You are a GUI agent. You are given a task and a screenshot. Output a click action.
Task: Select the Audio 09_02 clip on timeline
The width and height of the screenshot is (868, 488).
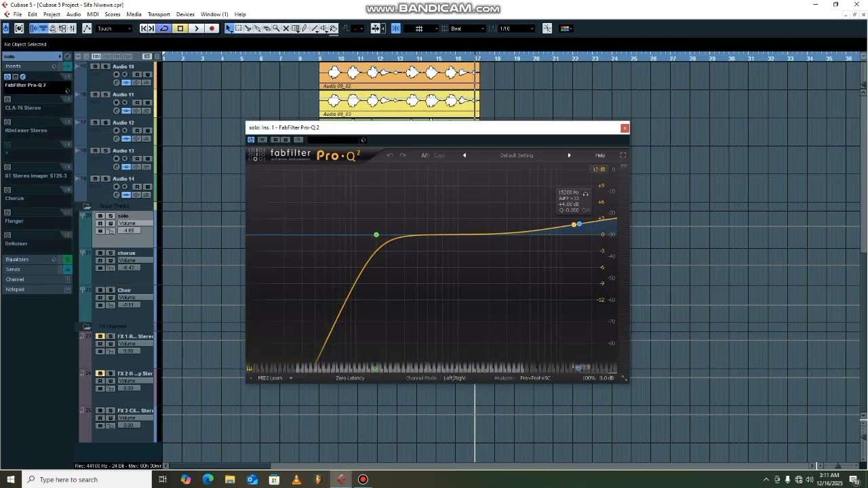click(399, 75)
